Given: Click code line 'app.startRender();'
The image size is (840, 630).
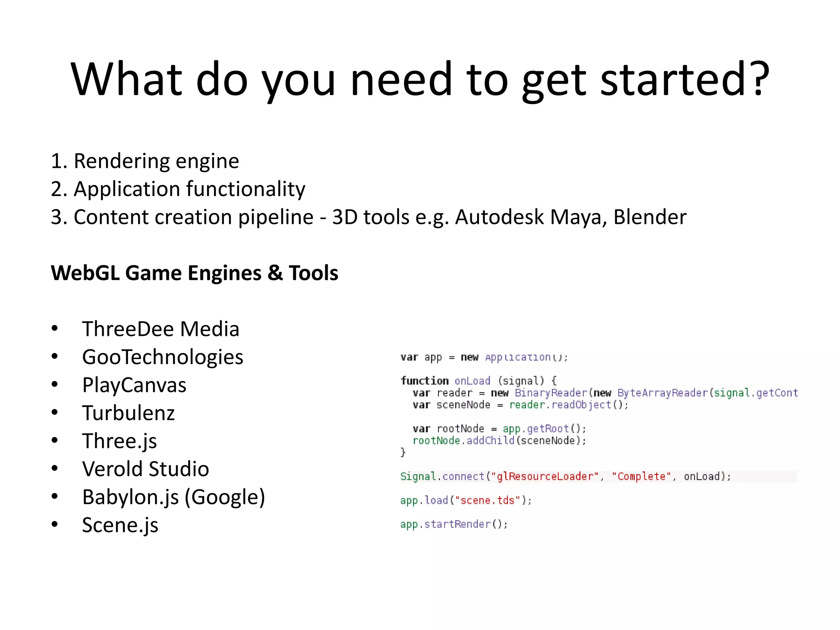Looking at the screenshot, I should tap(454, 524).
